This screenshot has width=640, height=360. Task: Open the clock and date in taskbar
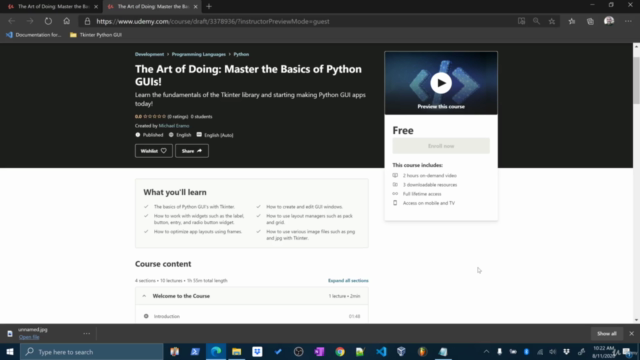[604, 352]
